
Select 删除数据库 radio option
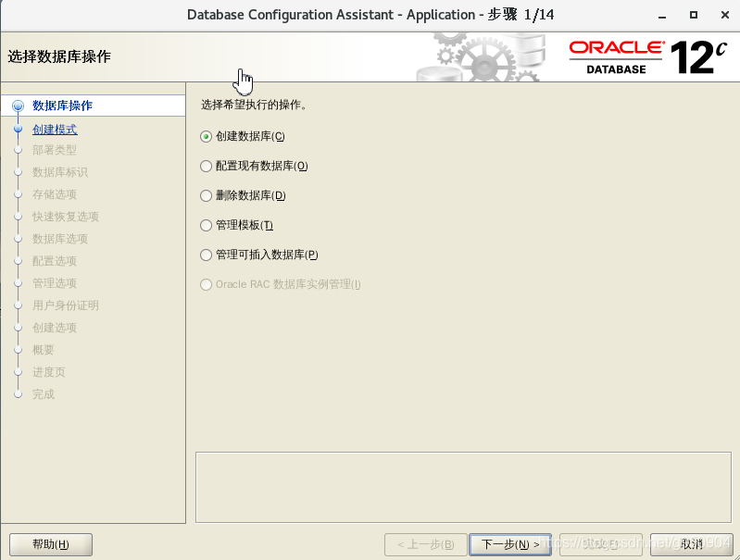(x=206, y=195)
